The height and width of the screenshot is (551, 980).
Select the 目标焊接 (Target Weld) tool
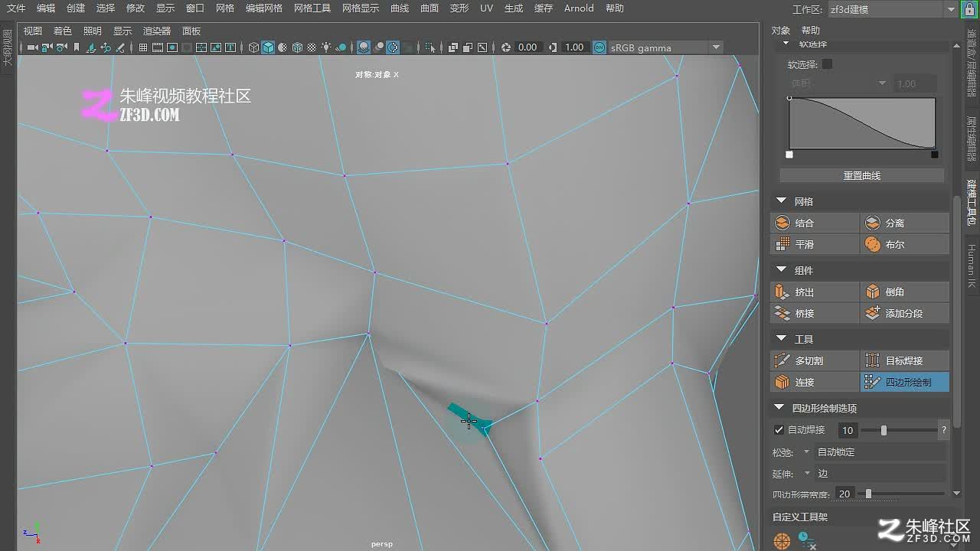click(x=905, y=360)
